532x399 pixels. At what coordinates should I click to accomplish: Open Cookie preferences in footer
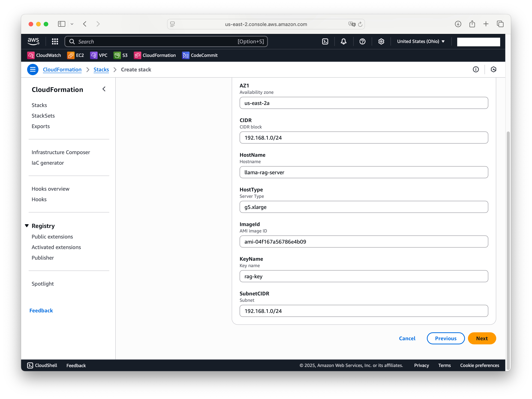pyautogui.click(x=480, y=365)
